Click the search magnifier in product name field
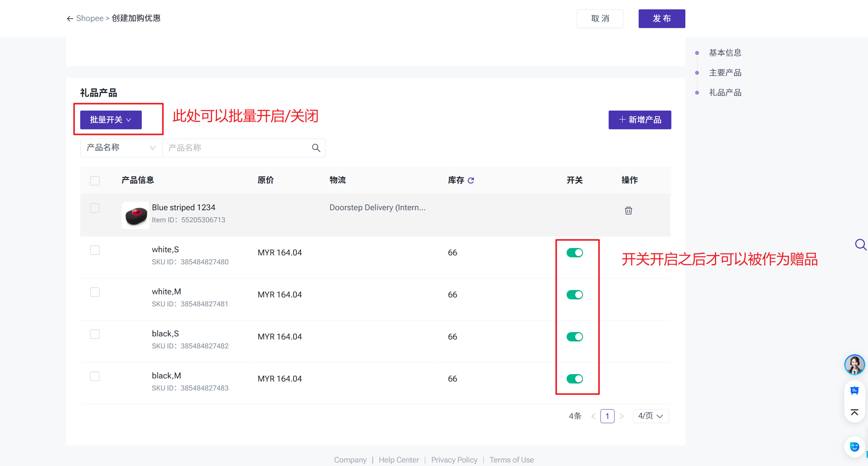This screenshot has width=868, height=466. 316,148
